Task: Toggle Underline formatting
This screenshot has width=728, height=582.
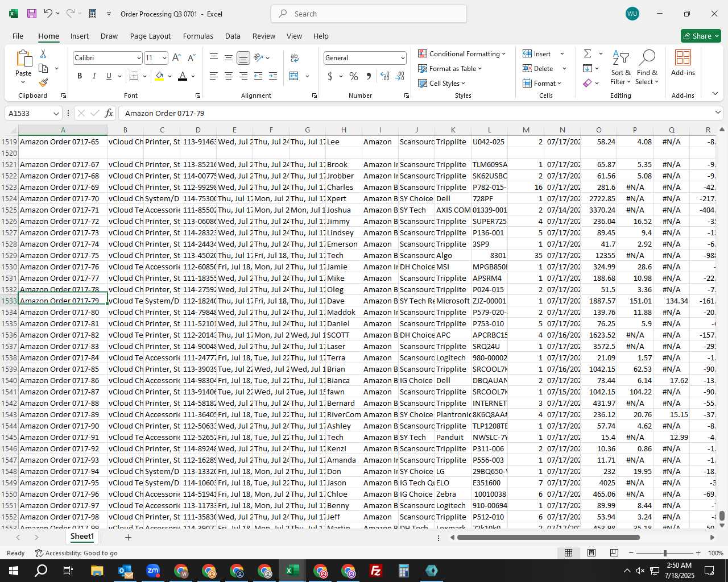Action: [x=109, y=76]
